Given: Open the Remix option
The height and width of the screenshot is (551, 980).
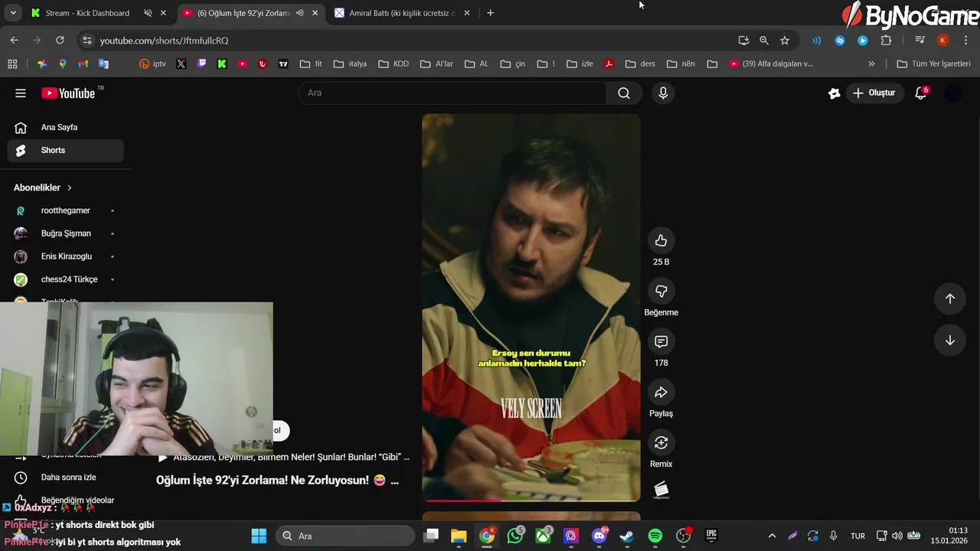Looking at the screenshot, I should point(661,442).
